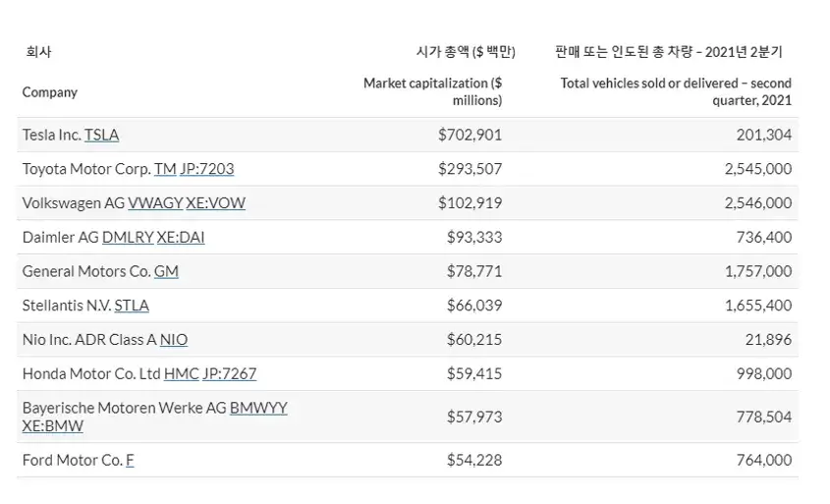
Task: Select the Bayerische Motoren Werke AG name
Action: click(125, 408)
